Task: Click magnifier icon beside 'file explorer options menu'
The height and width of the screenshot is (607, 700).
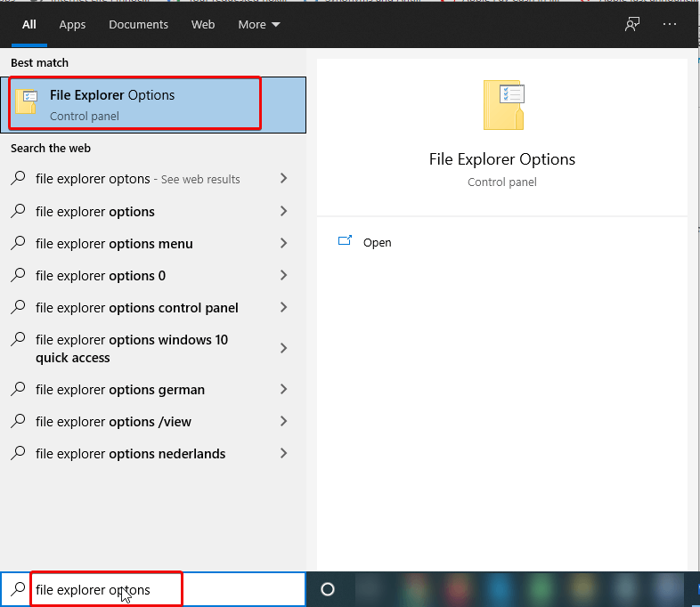Action: pos(18,243)
